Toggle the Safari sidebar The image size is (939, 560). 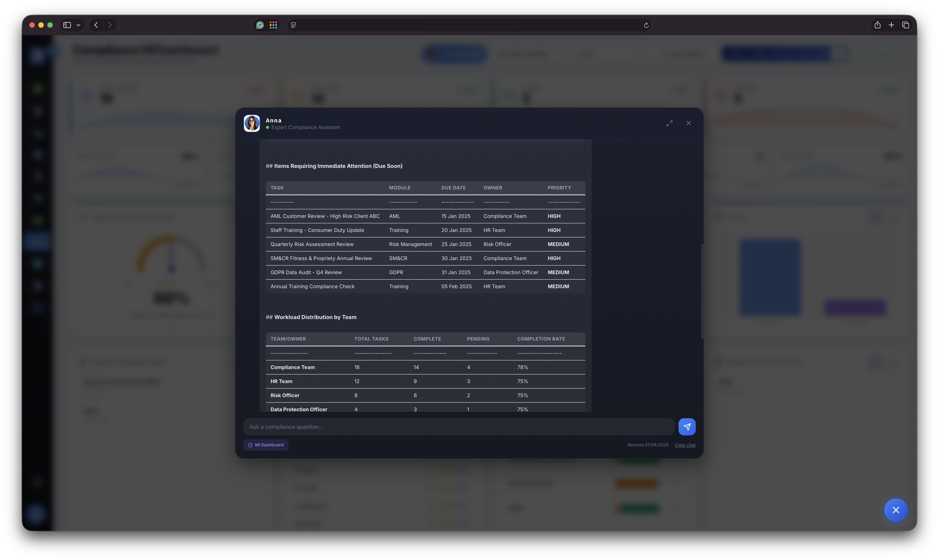(67, 25)
